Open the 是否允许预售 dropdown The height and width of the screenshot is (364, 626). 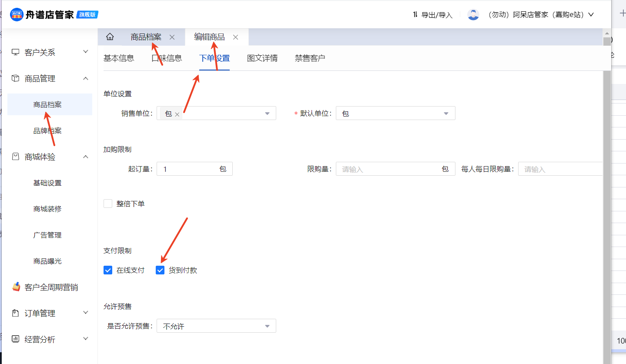(216, 326)
